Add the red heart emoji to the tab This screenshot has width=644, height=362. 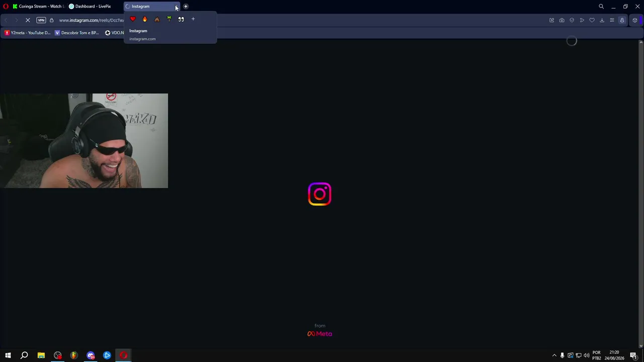point(133,19)
